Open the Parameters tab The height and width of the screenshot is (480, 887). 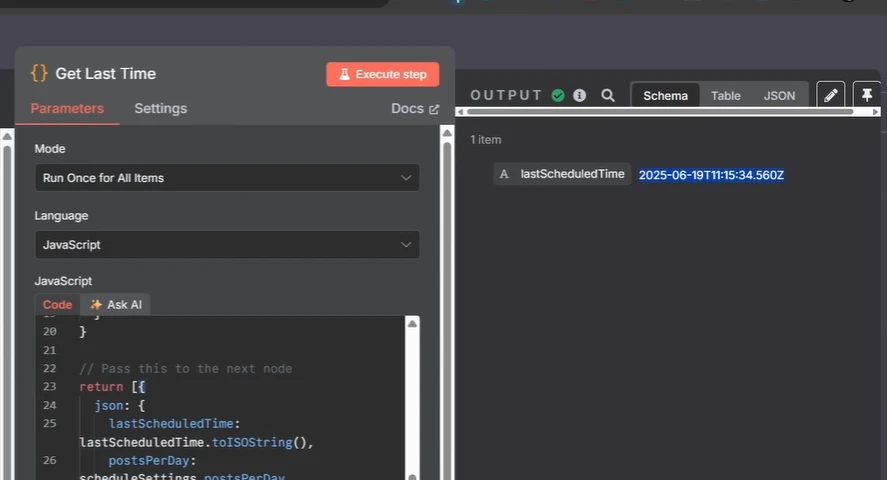click(67, 109)
